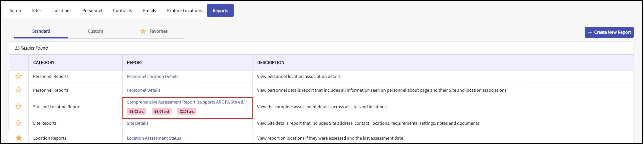Star the Personnel Details report row
Image resolution: width=644 pixels, height=144 pixels.
click(x=18, y=90)
